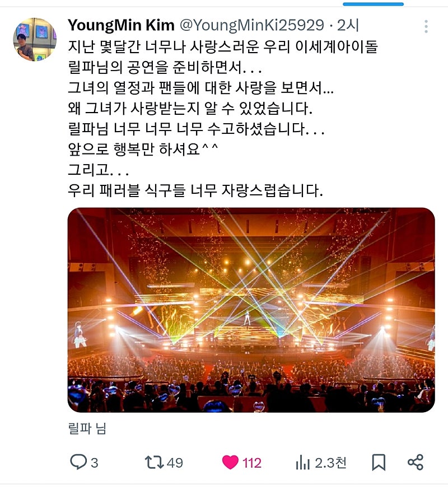Open the share icon
The width and height of the screenshot is (448, 490).
pos(416,462)
